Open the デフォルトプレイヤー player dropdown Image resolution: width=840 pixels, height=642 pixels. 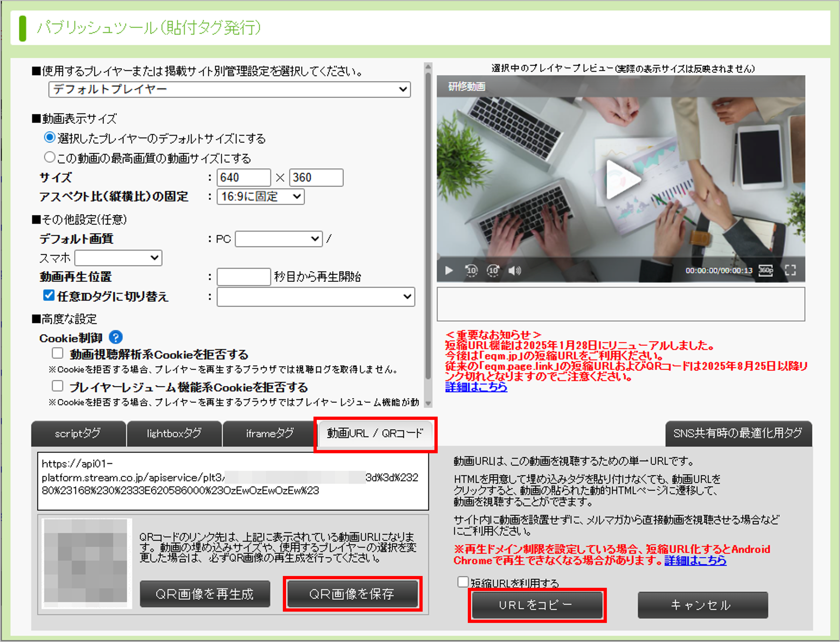pyautogui.click(x=230, y=89)
